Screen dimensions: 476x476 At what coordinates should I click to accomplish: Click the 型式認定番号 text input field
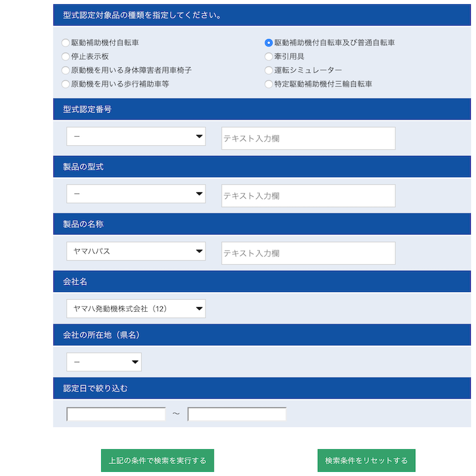pyautogui.click(x=308, y=138)
